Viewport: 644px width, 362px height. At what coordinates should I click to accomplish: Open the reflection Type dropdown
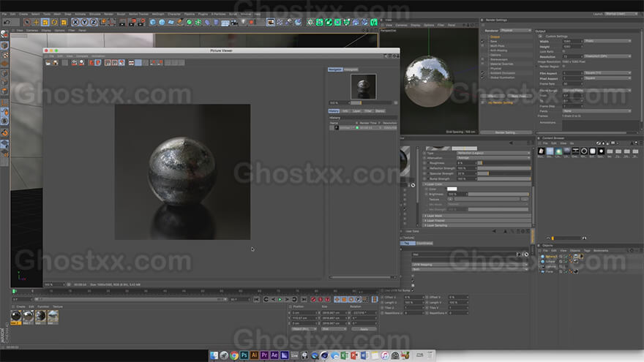(x=493, y=153)
